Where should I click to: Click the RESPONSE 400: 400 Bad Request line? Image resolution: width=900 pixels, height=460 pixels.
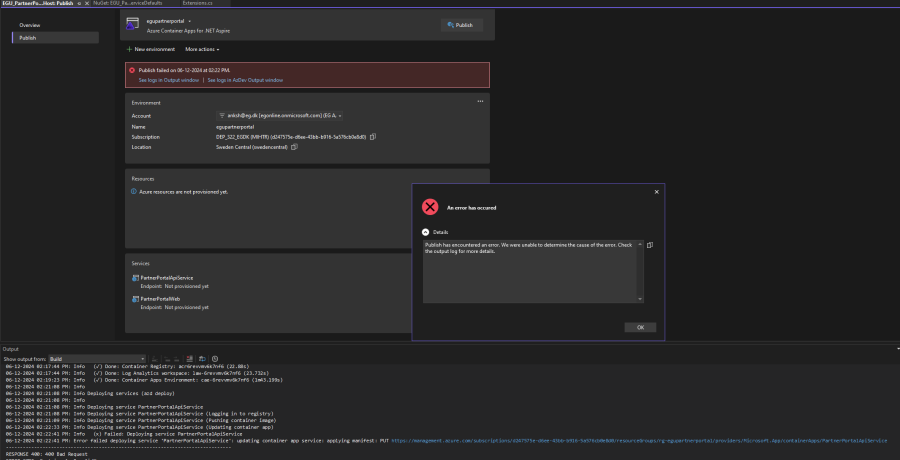pyautogui.click(x=47, y=454)
